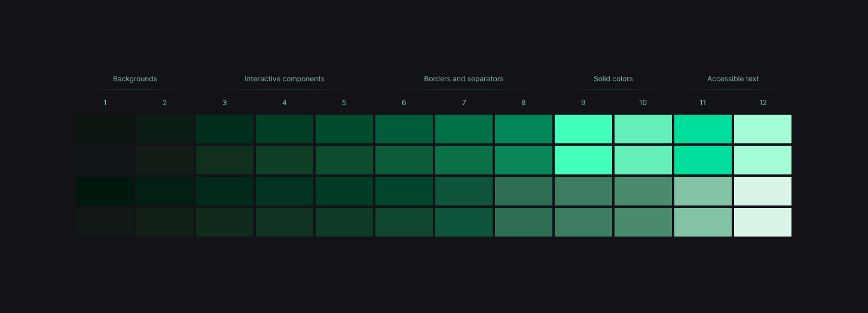Click step number "12" heading
The height and width of the screenshot is (313, 868).
tap(763, 103)
